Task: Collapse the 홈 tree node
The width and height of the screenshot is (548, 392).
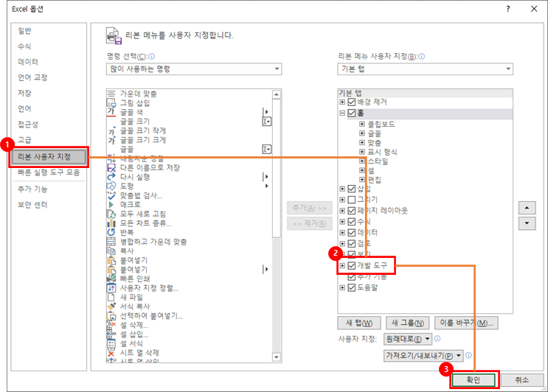Action: coord(342,113)
